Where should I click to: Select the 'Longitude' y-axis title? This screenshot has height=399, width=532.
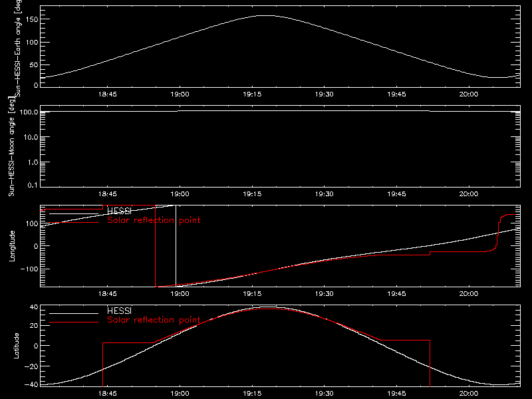12,246
